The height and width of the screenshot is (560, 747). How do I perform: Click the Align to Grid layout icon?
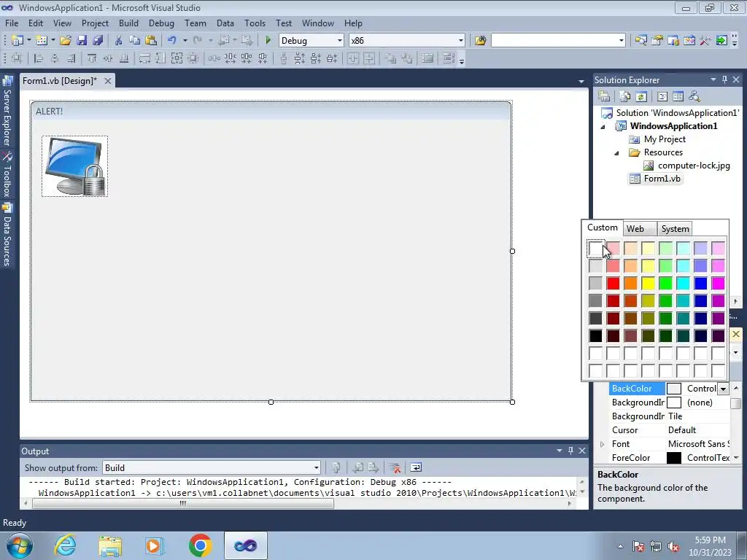pos(18,58)
